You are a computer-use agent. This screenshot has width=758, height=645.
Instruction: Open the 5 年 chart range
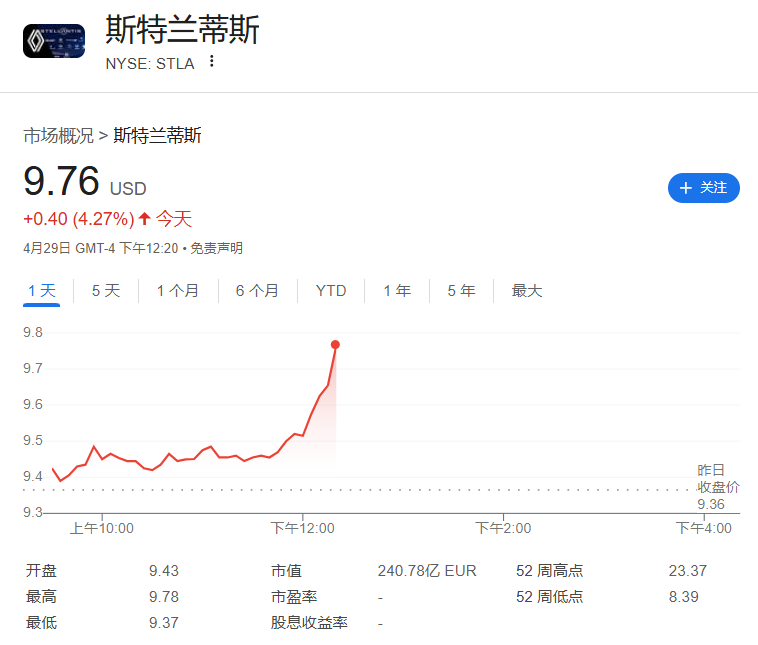(461, 291)
